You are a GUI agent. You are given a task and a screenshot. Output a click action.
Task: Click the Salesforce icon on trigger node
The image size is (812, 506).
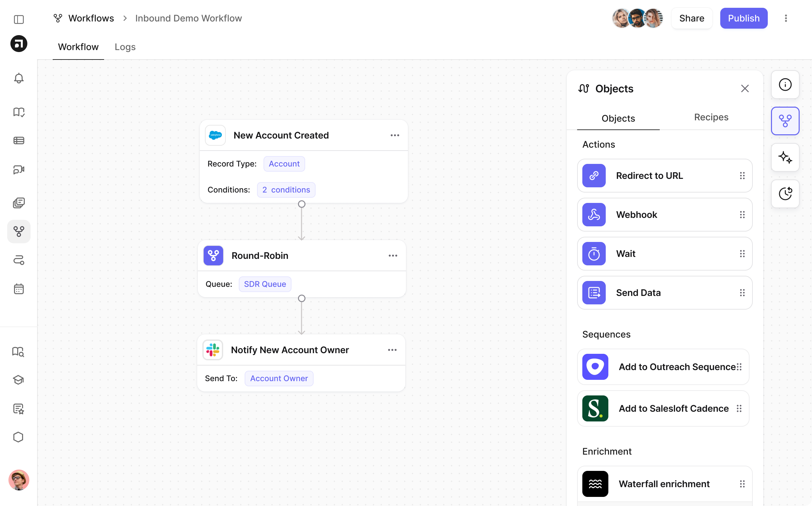(215, 135)
